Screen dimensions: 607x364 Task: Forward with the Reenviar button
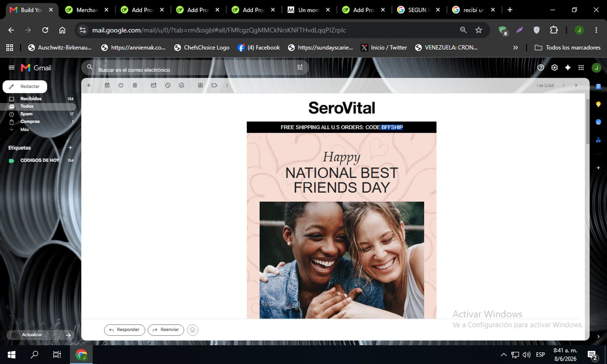(166, 330)
